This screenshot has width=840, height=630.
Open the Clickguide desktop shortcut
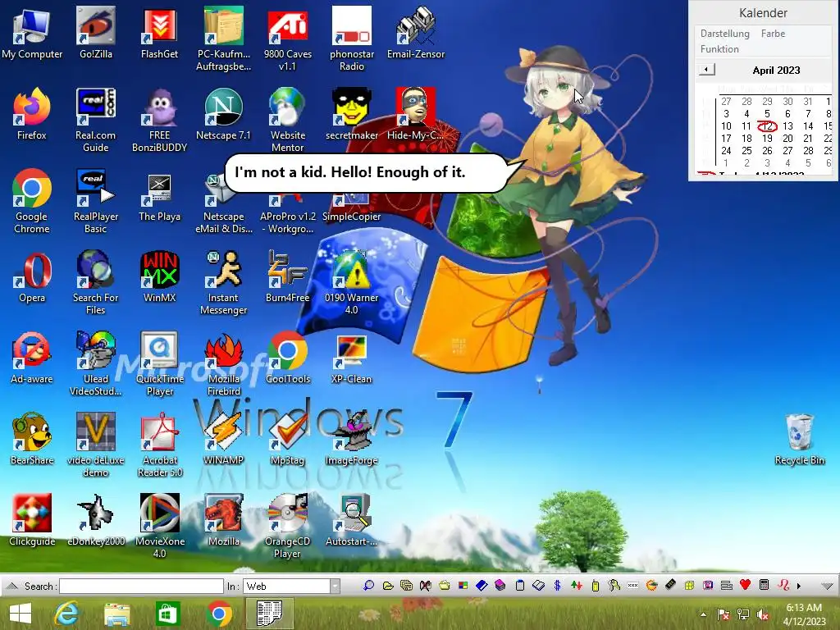32,521
